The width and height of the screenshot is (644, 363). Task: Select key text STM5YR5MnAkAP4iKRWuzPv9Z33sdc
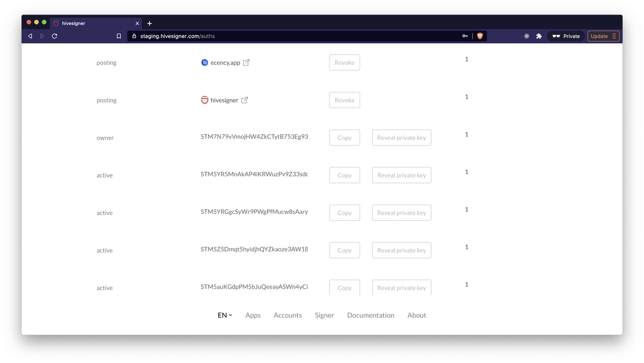[254, 174]
